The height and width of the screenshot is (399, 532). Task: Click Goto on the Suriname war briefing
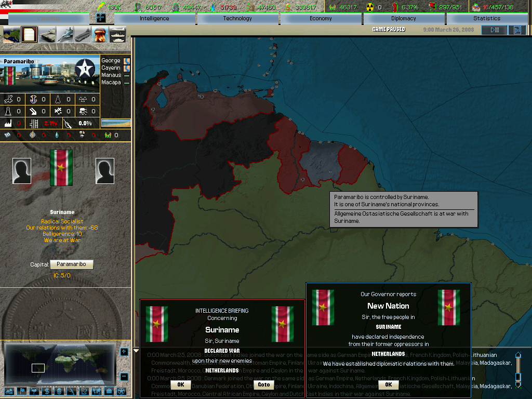pos(263,384)
